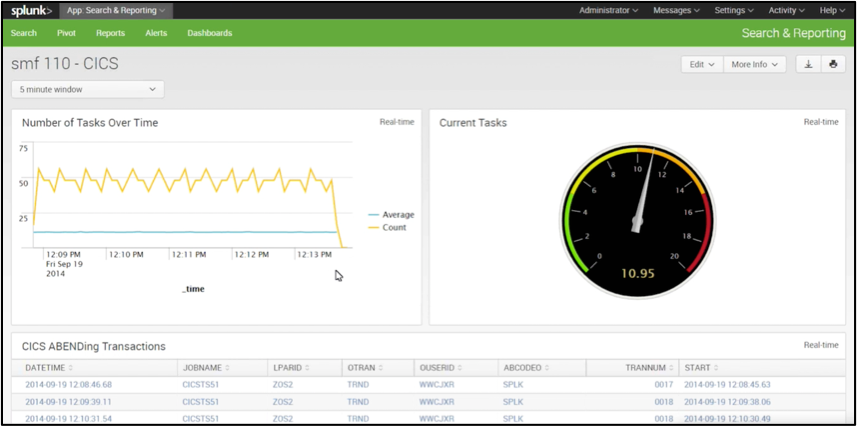Open the Edit dropdown button

pyautogui.click(x=702, y=65)
